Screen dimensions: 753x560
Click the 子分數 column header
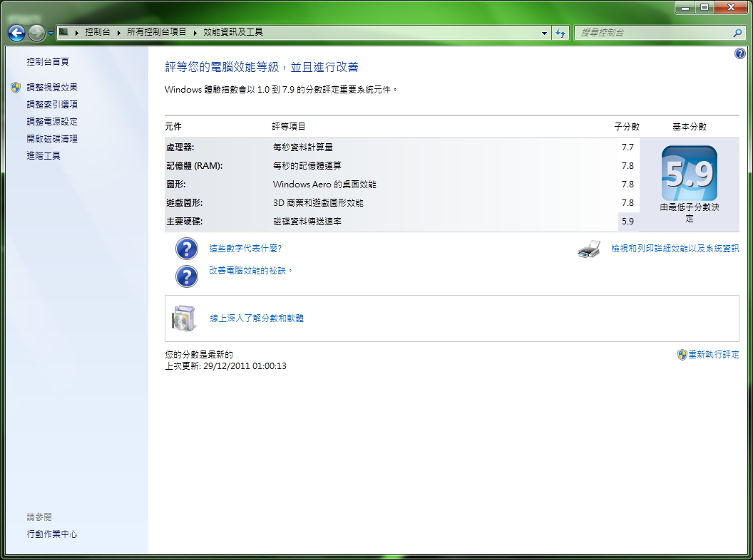627,127
